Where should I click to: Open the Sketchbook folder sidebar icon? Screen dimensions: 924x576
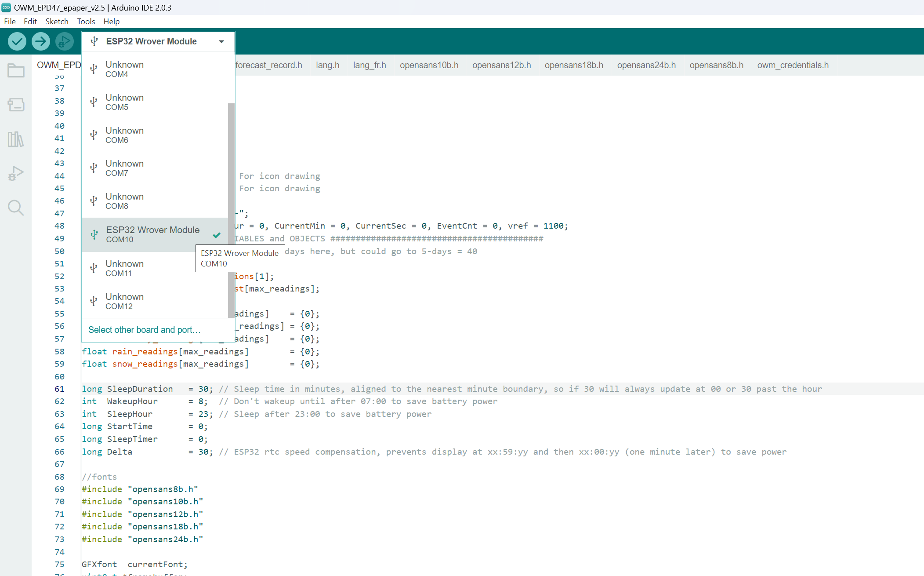16,70
